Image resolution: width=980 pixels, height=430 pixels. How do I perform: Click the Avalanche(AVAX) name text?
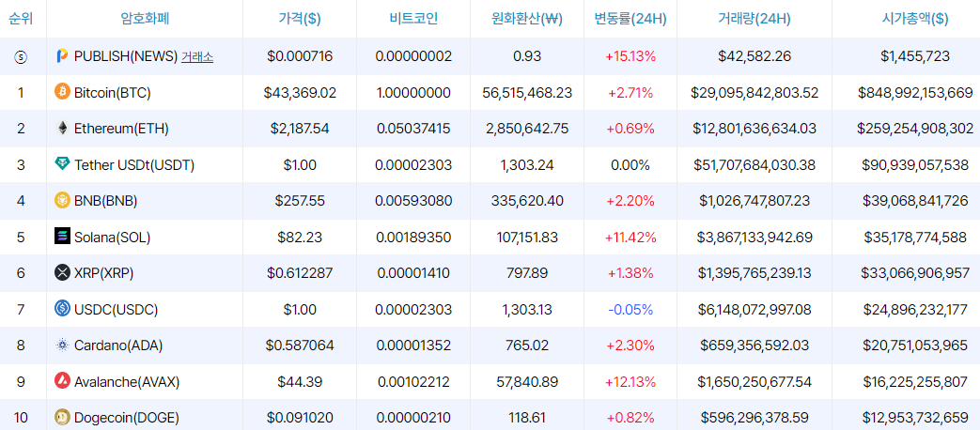click(127, 381)
